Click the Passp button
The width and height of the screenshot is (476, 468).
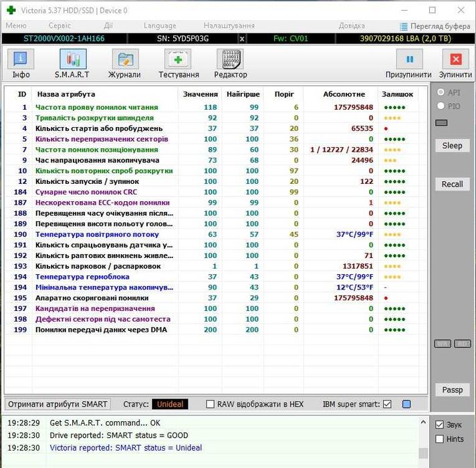[x=453, y=390]
